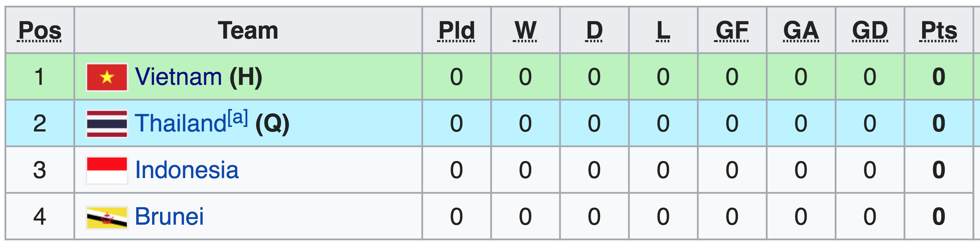
Task: Follow the [a] footnote next to Thailand
Action: [238, 118]
